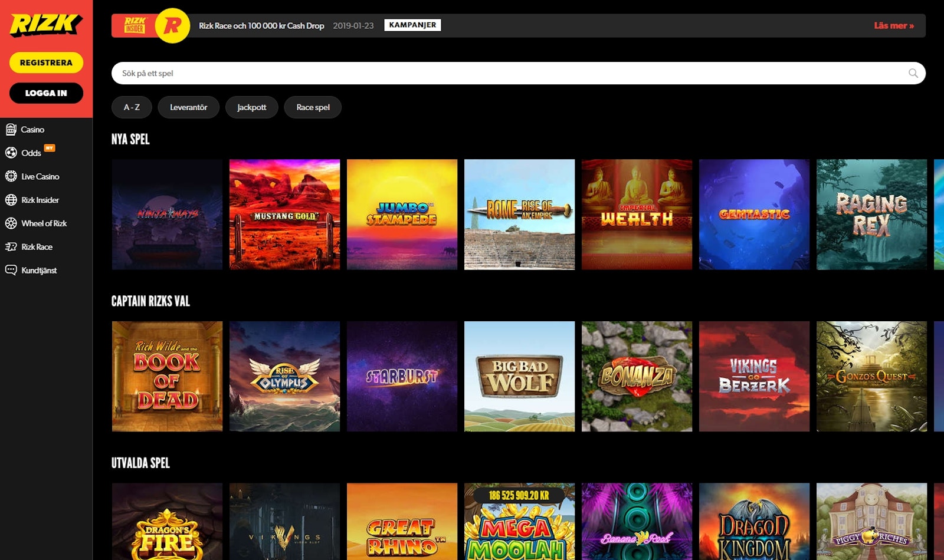944x560 pixels.
Task: Open the A - Z sorting filter
Action: coord(132,107)
